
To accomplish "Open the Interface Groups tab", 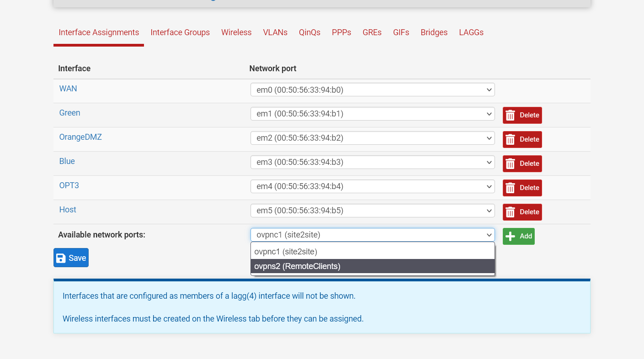I will (x=180, y=32).
